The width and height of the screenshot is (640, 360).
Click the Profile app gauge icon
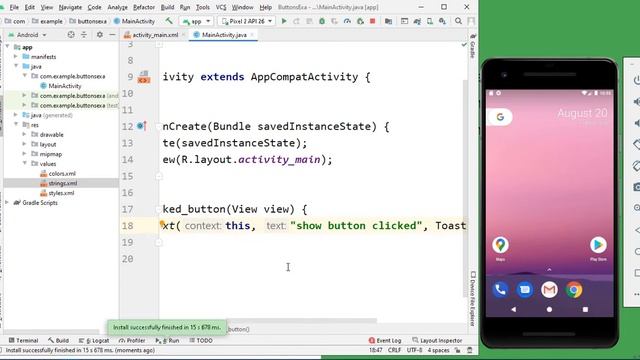(347, 21)
